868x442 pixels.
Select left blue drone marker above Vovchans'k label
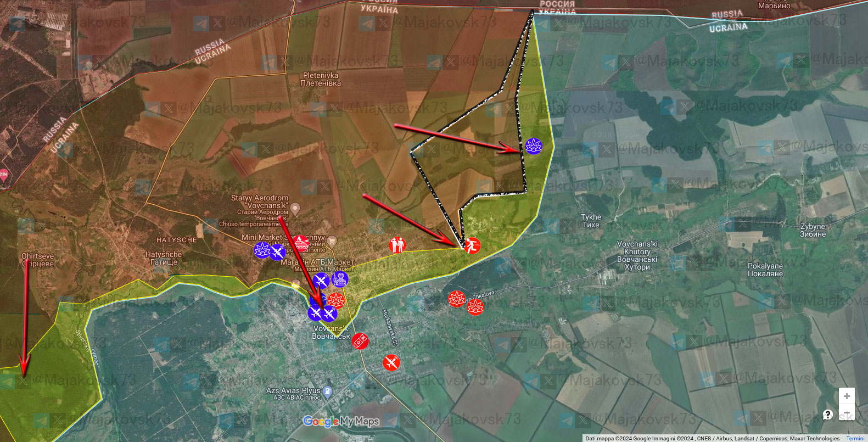pos(315,313)
